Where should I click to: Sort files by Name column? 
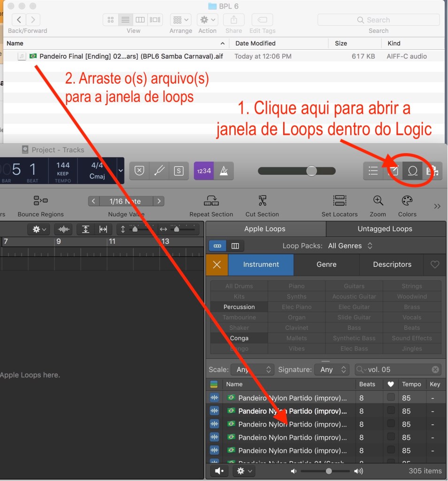coord(116,43)
